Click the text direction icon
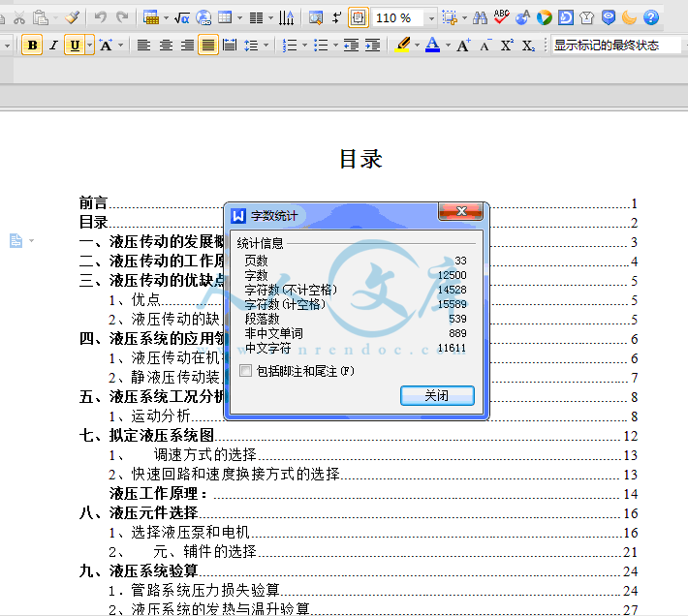The image size is (688, 616). tap(287, 18)
